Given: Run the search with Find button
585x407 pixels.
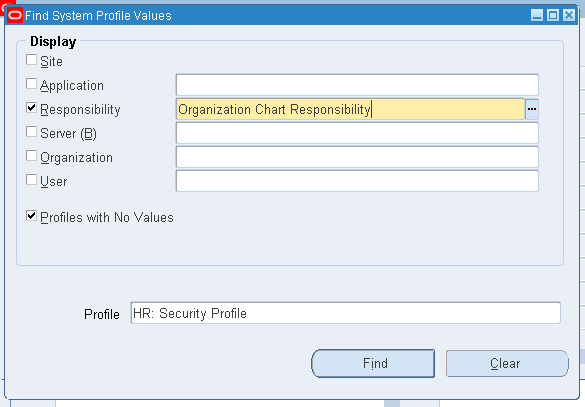Looking at the screenshot, I should (373, 363).
